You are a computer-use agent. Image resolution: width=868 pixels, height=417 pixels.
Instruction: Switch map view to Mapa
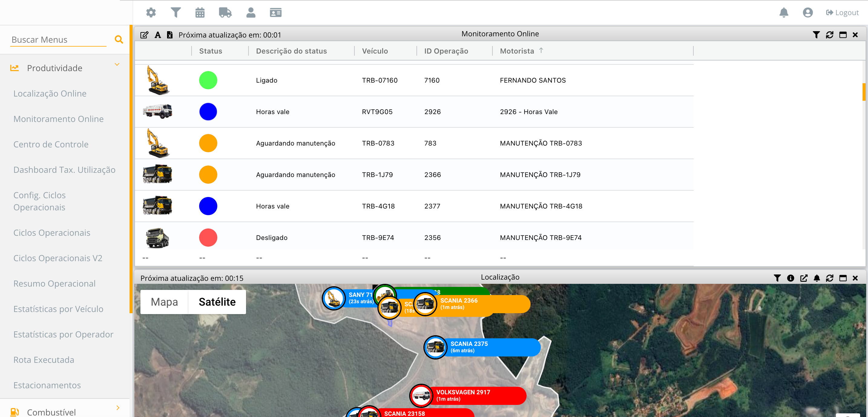tap(164, 302)
